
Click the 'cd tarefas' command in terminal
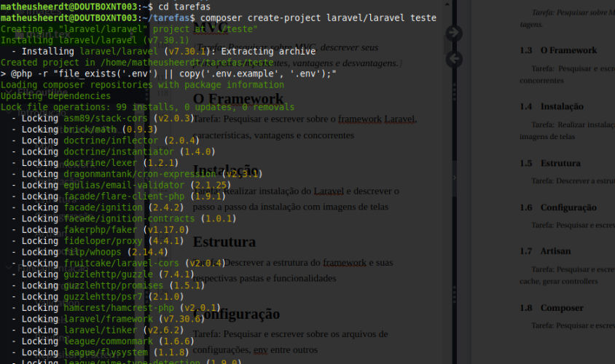(x=184, y=7)
